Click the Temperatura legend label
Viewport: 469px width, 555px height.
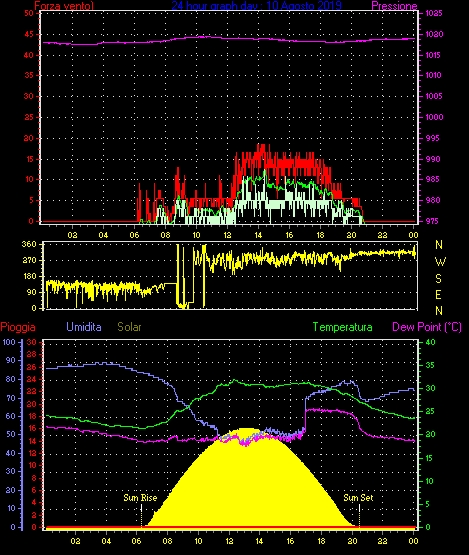click(342, 327)
